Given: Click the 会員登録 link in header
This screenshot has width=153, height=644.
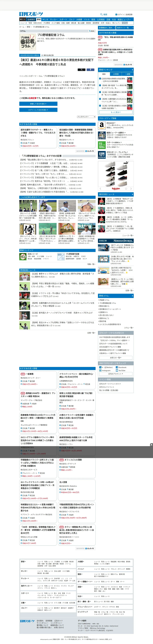Looking at the screenshot, I should [129, 15].
